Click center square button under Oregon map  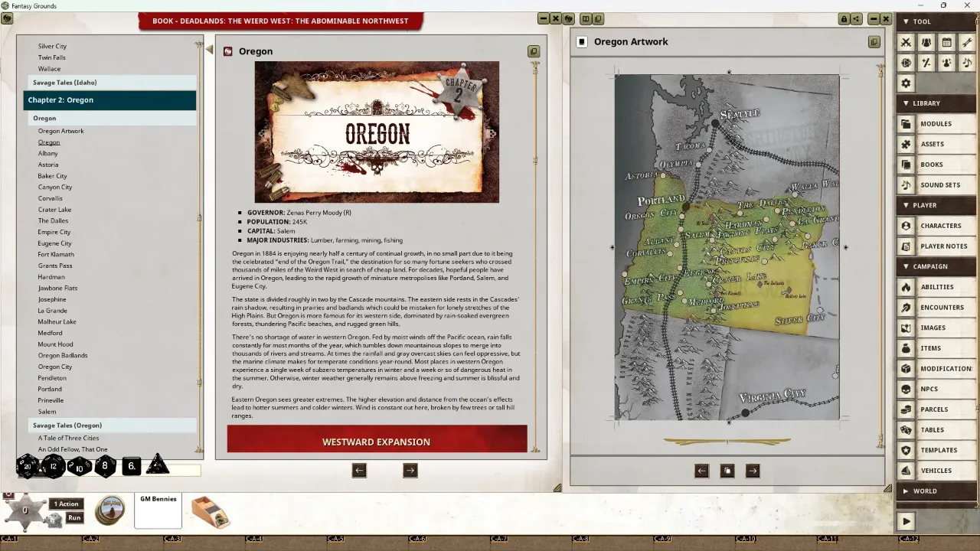tap(727, 471)
